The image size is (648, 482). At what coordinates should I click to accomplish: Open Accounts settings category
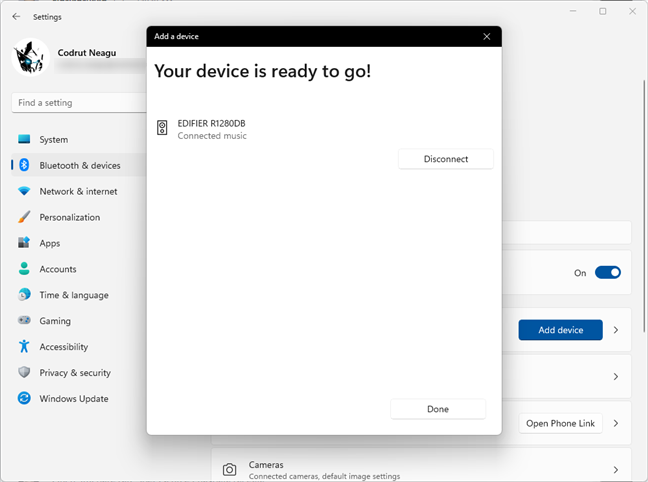pos(79,269)
